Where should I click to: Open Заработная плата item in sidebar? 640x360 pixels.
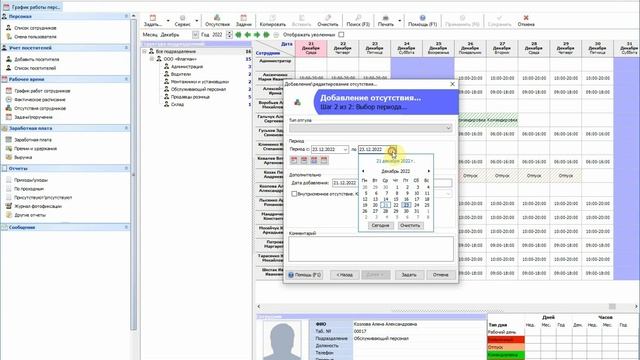(x=28, y=140)
